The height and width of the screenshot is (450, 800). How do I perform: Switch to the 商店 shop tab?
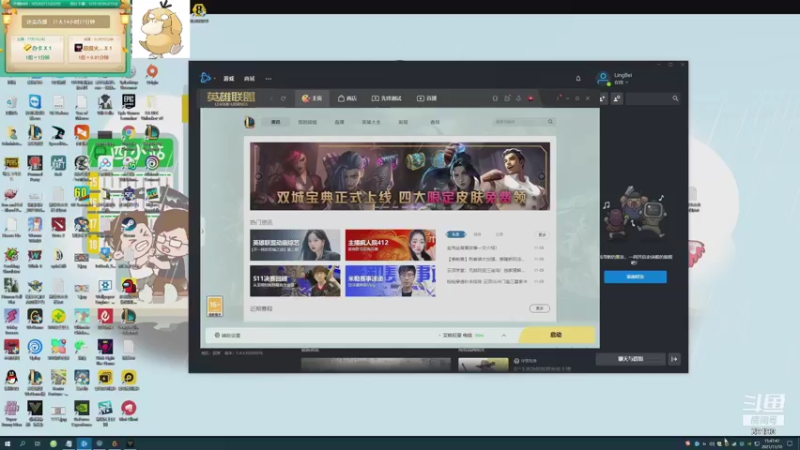(347, 98)
